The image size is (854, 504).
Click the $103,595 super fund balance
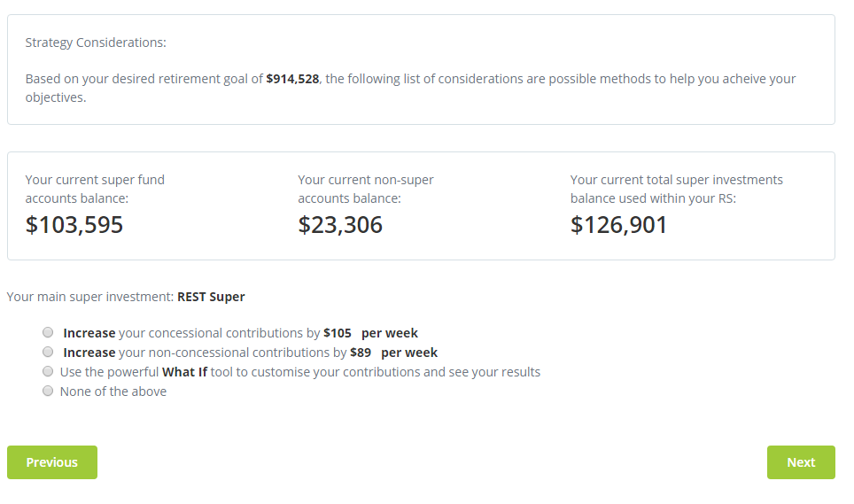click(x=74, y=225)
